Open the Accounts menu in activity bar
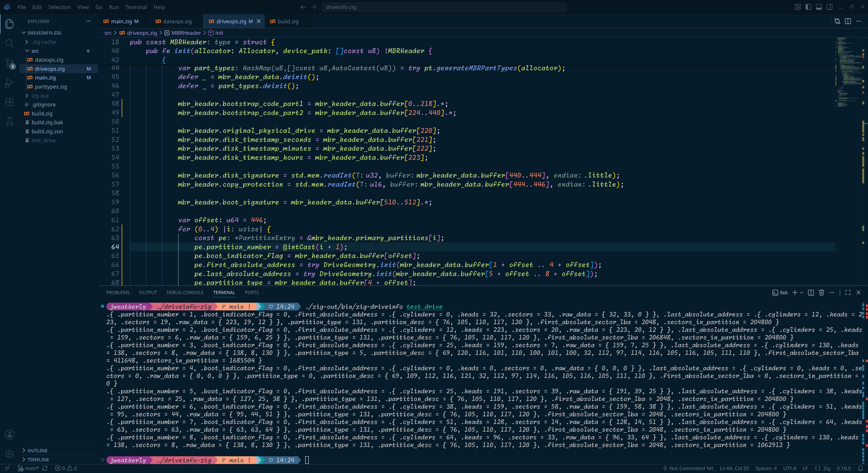Image resolution: width=868 pixels, height=473 pixels. point(9,434)
